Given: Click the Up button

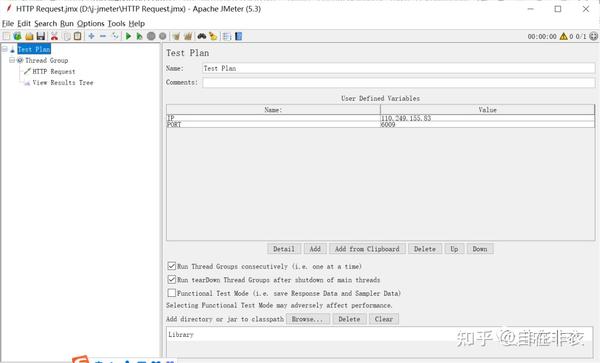Looking at the screenshot, I should coord(454,249).
